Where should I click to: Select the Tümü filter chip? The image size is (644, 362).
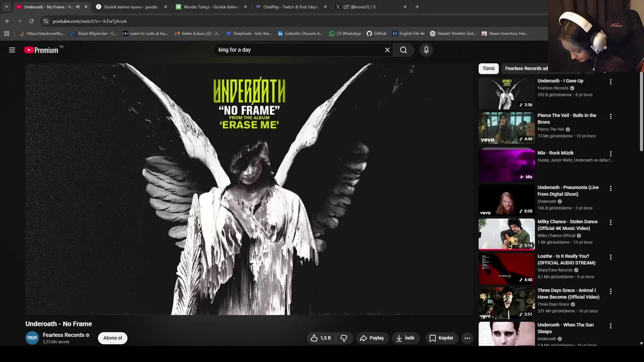[x=489, y=68]
